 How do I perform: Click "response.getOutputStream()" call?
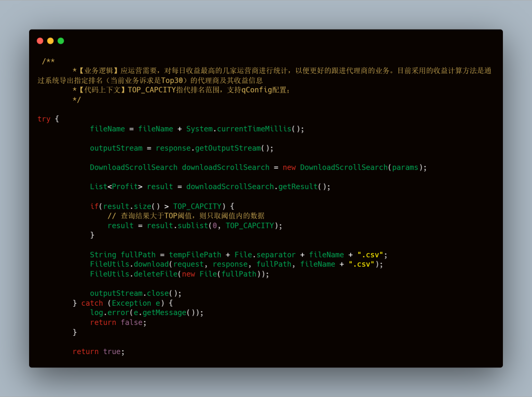click(212, 148)
